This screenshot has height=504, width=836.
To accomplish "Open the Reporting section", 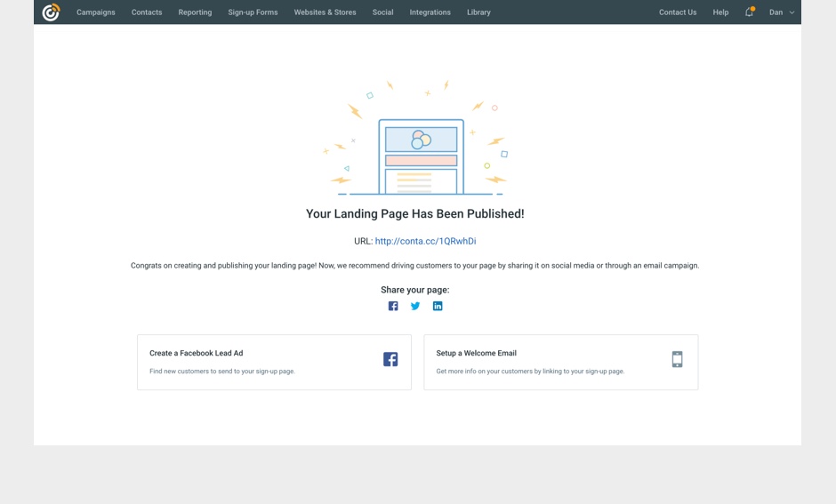I will (195, 12).
